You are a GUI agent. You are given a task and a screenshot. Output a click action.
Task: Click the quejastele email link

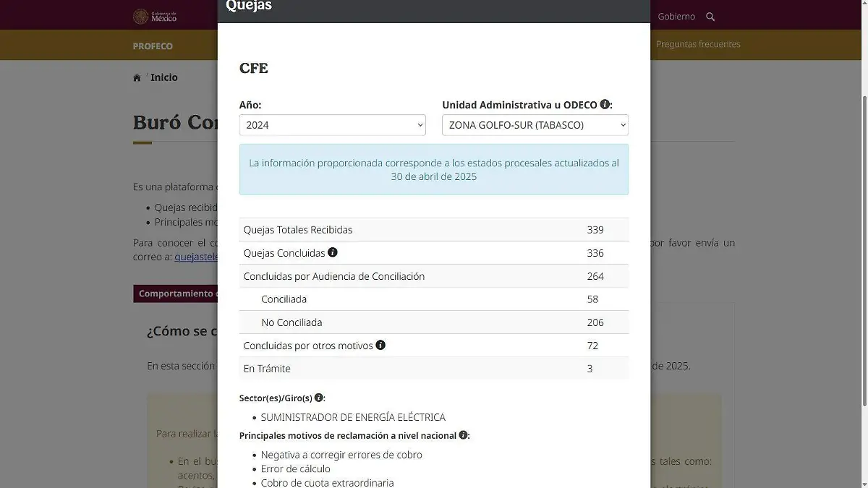click(x=196, y=257)
